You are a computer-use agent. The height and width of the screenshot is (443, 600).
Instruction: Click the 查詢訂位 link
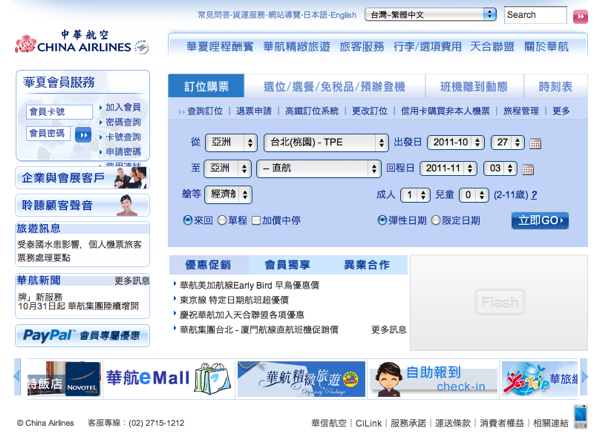pyautogui.click(x=205, y=111)
